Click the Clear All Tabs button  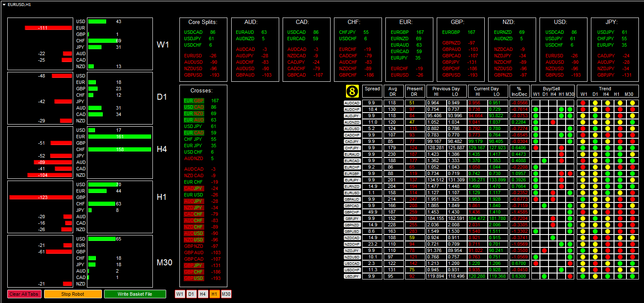24,294
